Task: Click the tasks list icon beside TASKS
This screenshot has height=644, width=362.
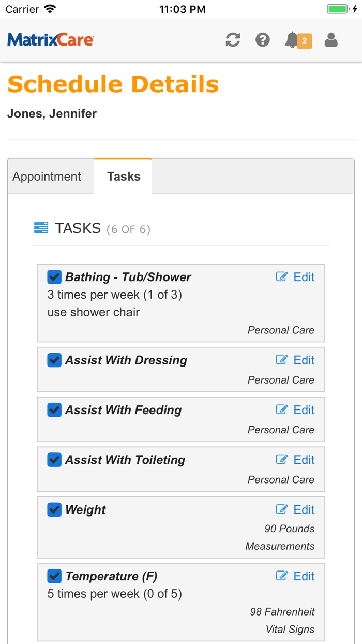Action: click(x=41, y=228)
